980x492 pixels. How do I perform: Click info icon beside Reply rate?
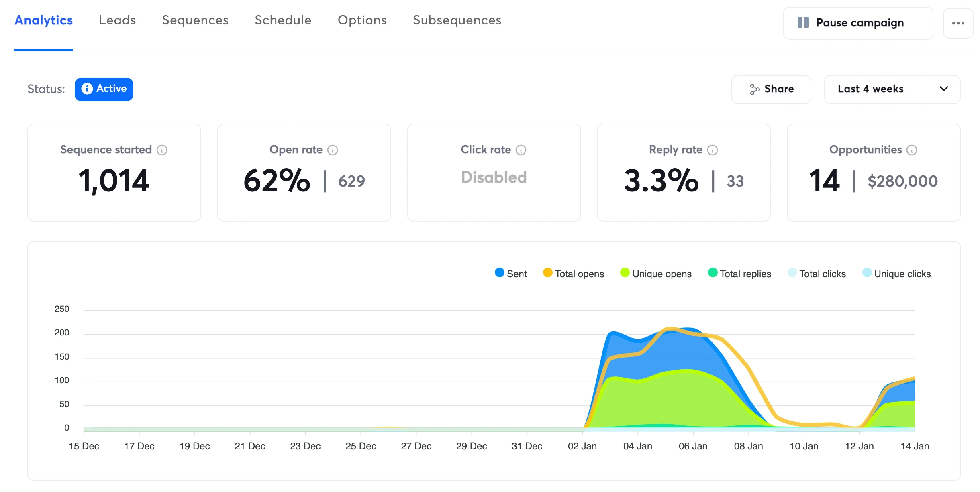click(713, 150)
